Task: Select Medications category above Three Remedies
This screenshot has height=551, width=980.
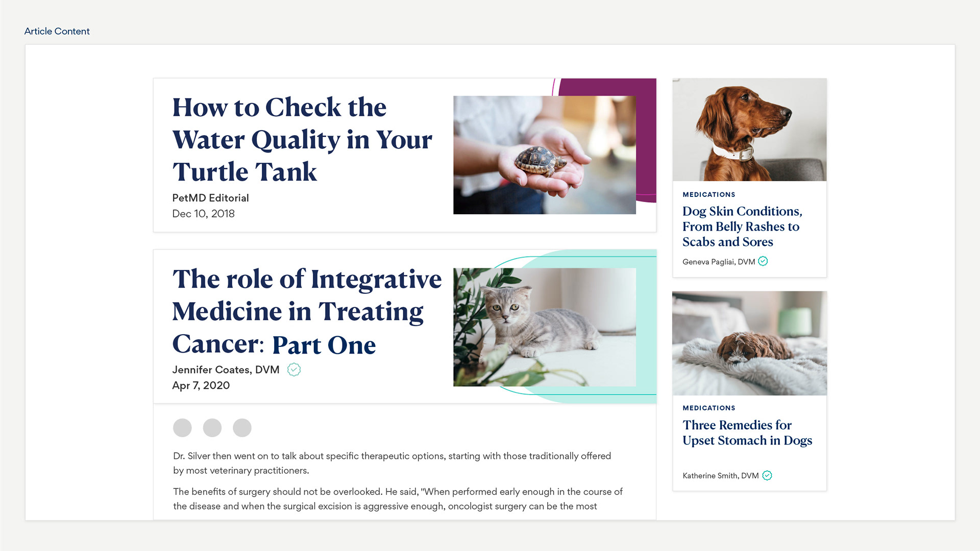Action: 709,408
